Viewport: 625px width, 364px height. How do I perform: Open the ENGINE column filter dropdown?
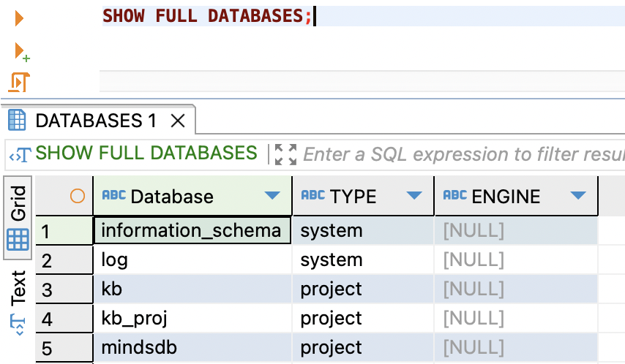tap(578, 195)
